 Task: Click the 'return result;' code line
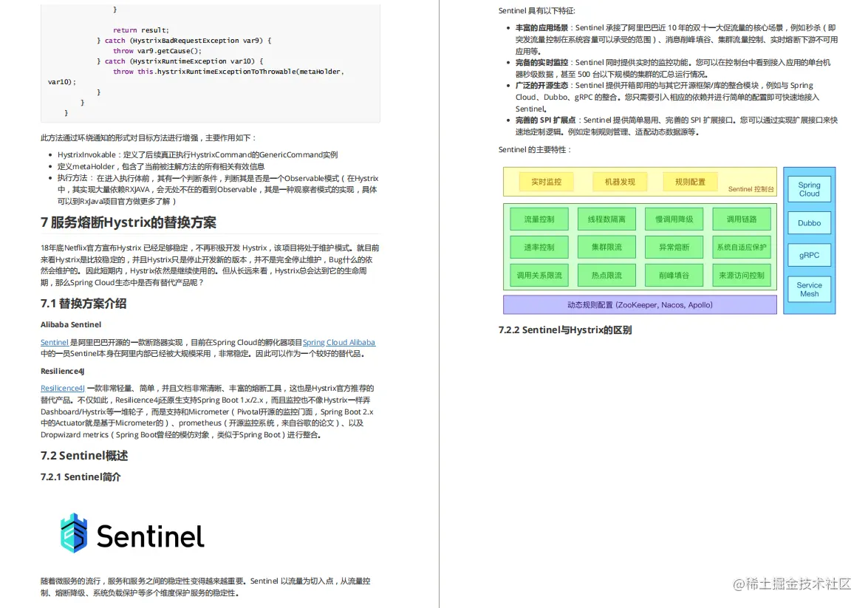[x=141, y=30]
